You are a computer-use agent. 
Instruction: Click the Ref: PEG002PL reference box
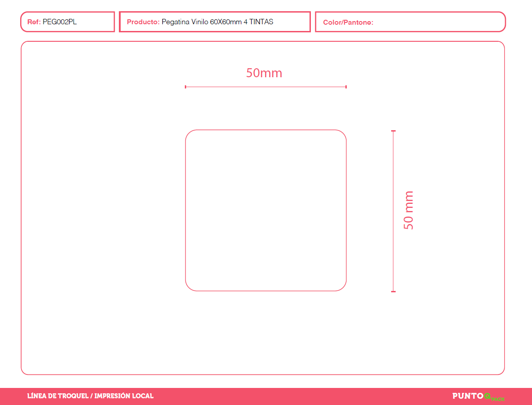tap(68, 22)
